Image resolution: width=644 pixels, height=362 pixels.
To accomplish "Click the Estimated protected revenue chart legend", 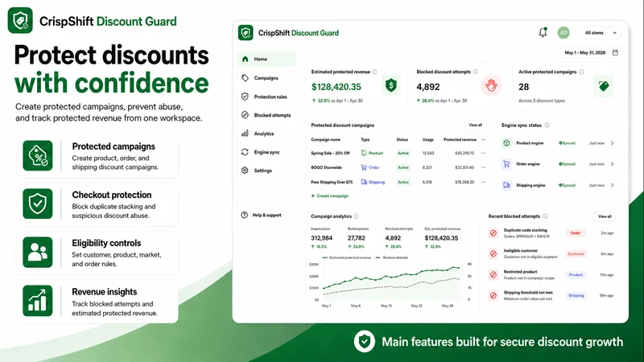I will click(347, 257).
